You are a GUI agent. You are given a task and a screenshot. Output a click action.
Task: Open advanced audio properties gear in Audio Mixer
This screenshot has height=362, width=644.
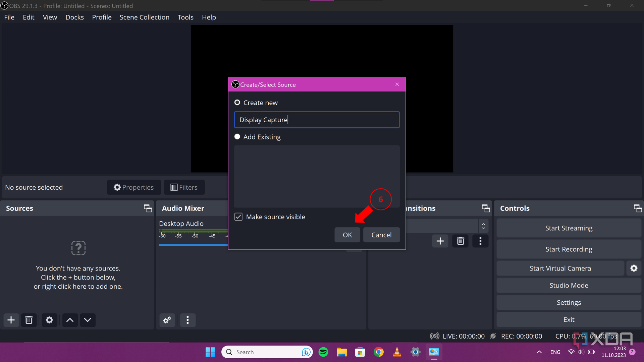(x=167, y=320)
